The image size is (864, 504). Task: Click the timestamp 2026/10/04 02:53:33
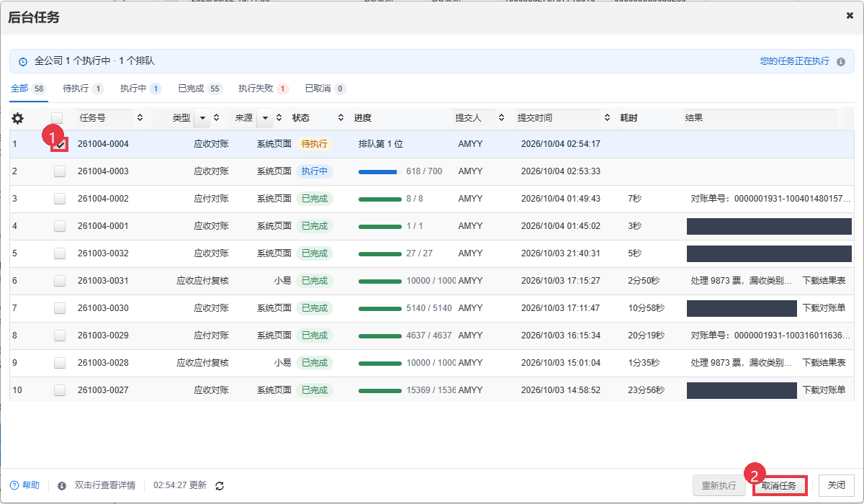(x=561, y=171)
